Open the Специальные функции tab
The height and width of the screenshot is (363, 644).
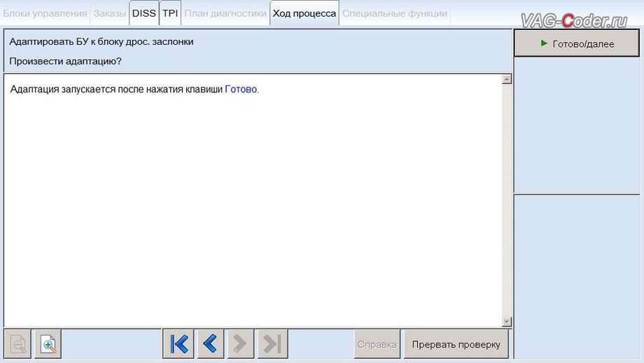click(395, 13)
